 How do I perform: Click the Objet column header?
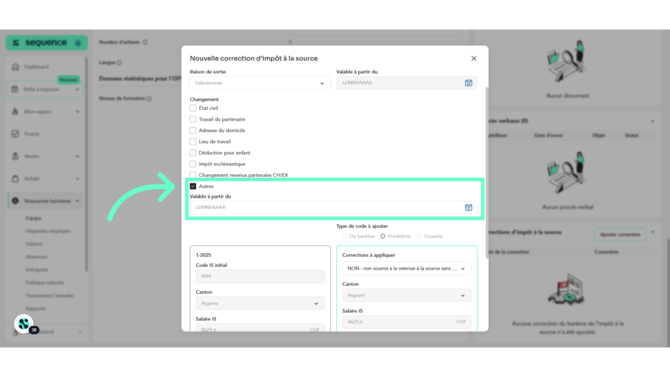tap(598, 135)
